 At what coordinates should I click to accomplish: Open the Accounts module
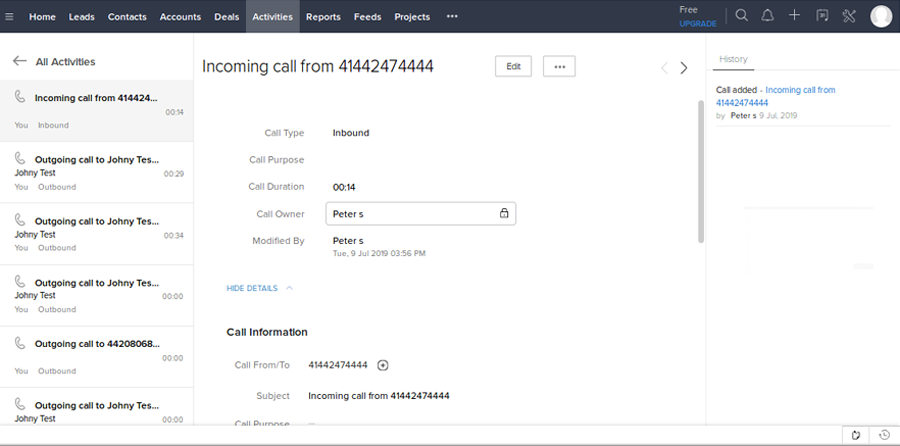coord(180,17)
